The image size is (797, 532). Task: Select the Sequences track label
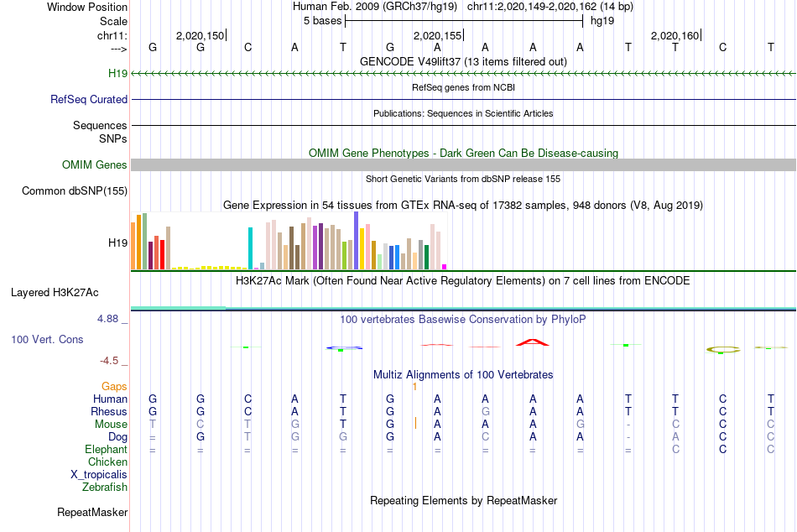tap(100, 125)
